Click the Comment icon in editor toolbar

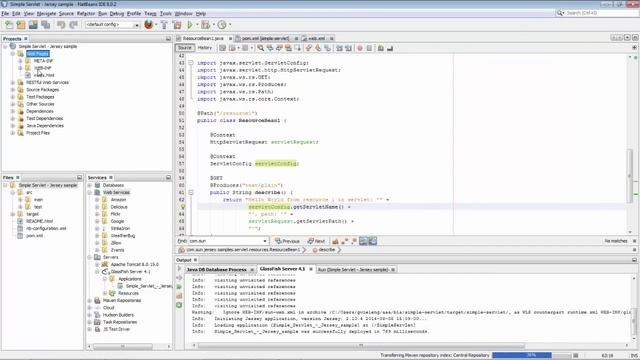coord(380,48)
